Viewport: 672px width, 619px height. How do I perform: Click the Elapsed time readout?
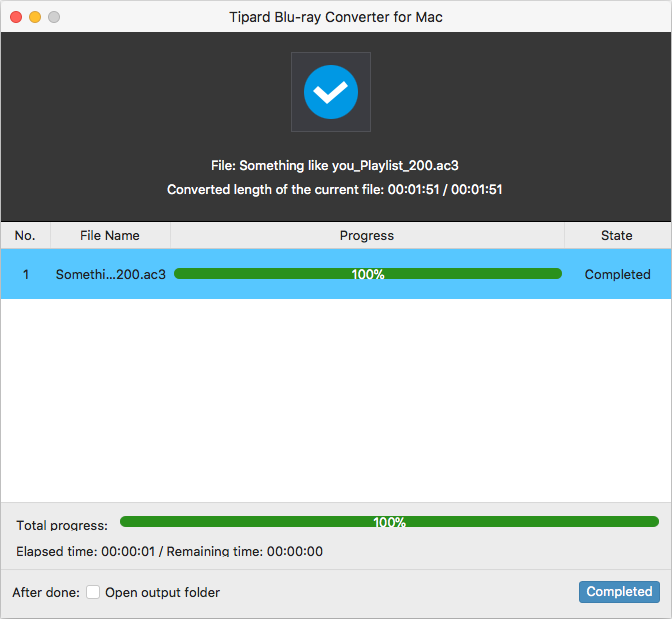click(170, 551)
